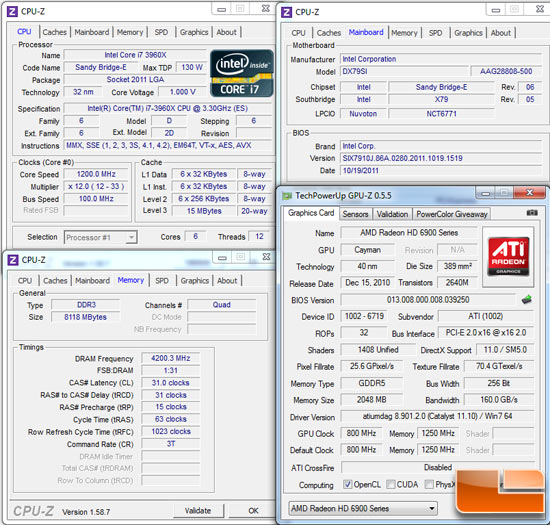The width and height of the screenshot is (550, 525).
Task: Toggle the OpenCL computing checkbox
Action: [347, 484]
